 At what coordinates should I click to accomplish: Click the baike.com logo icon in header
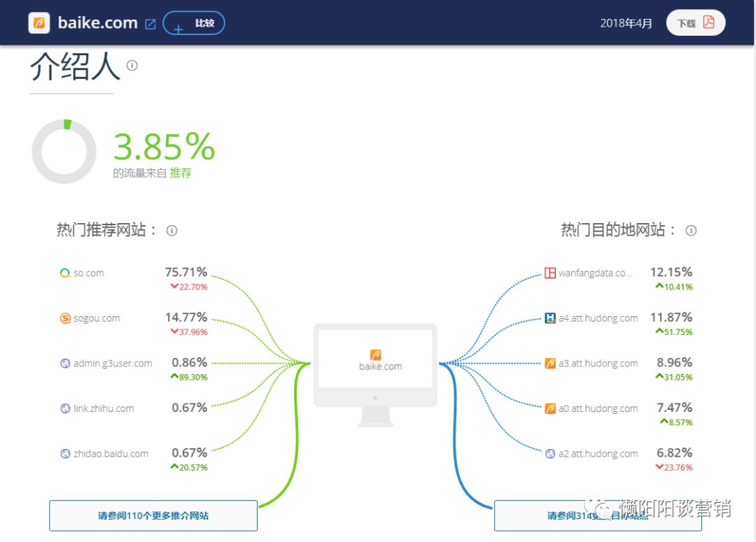pos(39,23)
